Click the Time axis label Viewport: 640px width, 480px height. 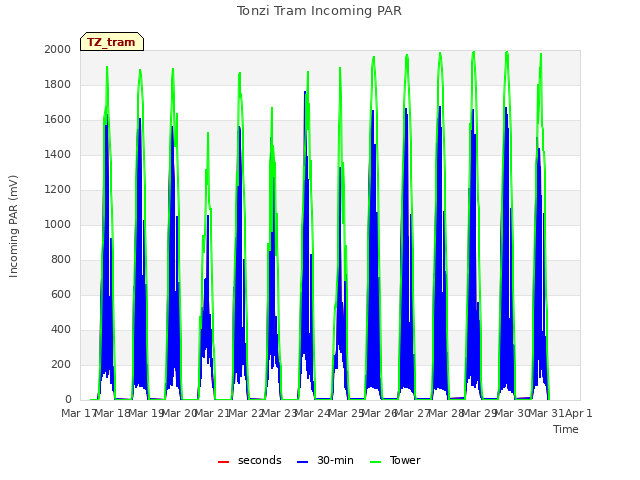[566, 429]
